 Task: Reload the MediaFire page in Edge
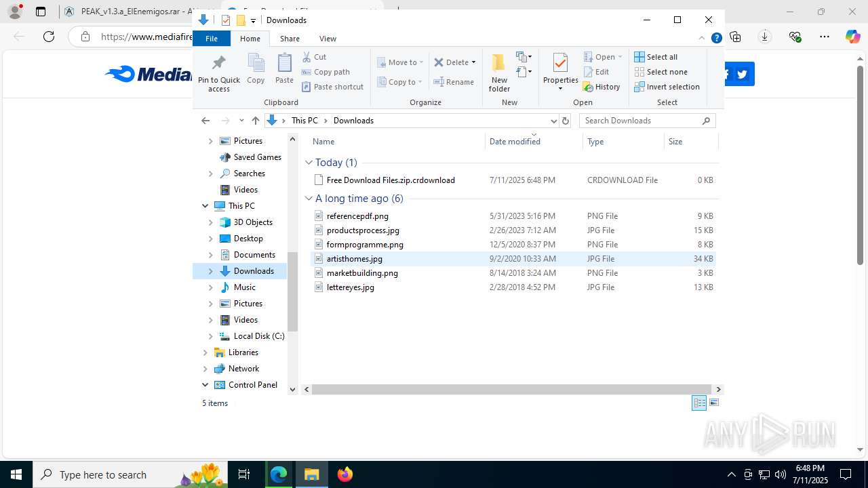(x=49, y=37)
